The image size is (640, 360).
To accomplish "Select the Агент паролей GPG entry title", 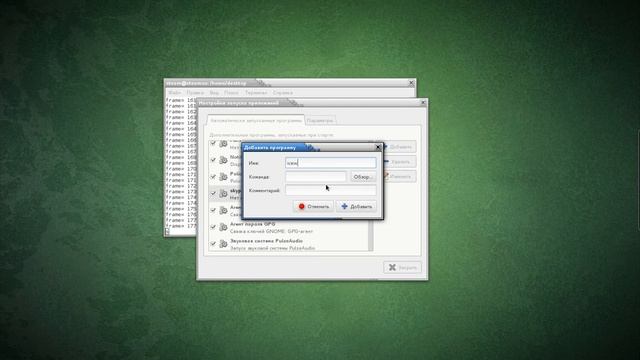I will point(253,224).
